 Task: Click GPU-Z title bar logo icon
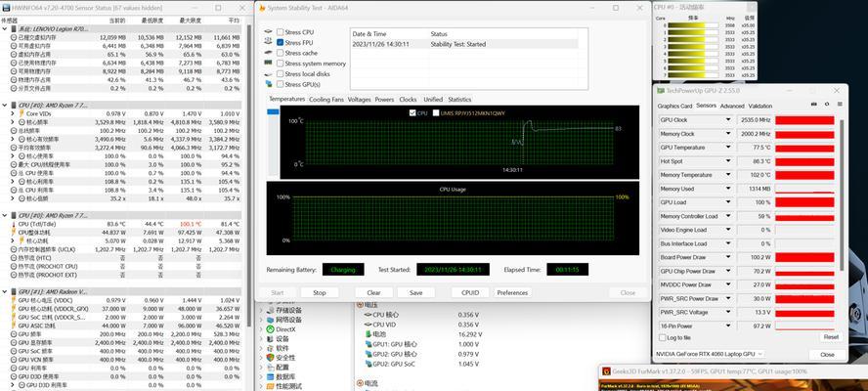pyautogui.click(x=661, y=91)
